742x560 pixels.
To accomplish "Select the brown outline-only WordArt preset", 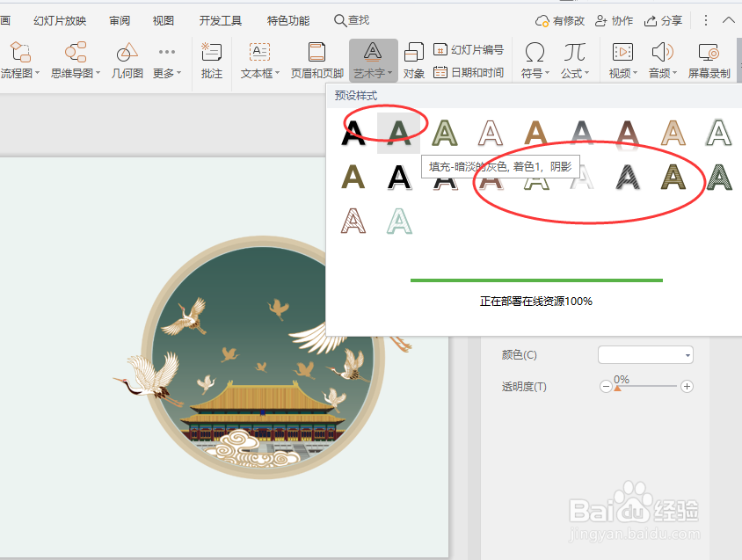I will click(491, 133).
